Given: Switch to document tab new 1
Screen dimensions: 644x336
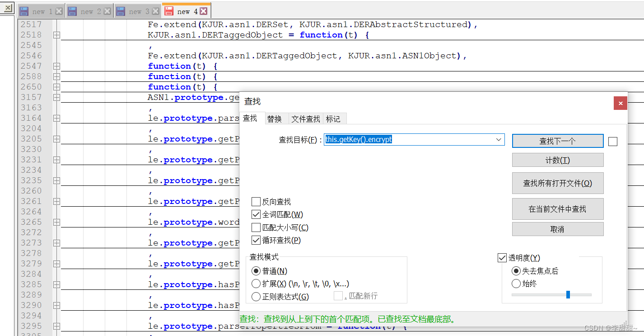Looking at the screenshot, I should (42, 11).
